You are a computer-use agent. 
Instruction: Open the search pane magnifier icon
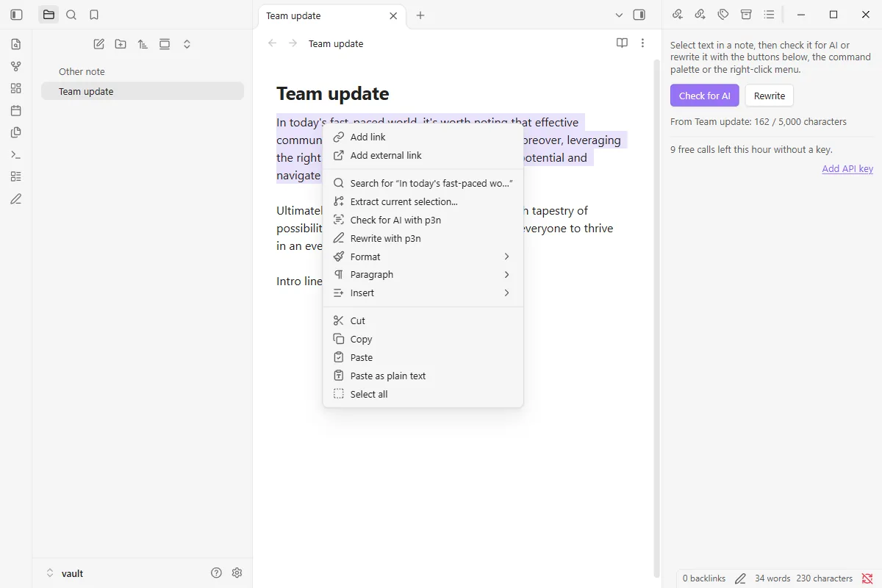[x=71, y=15]
